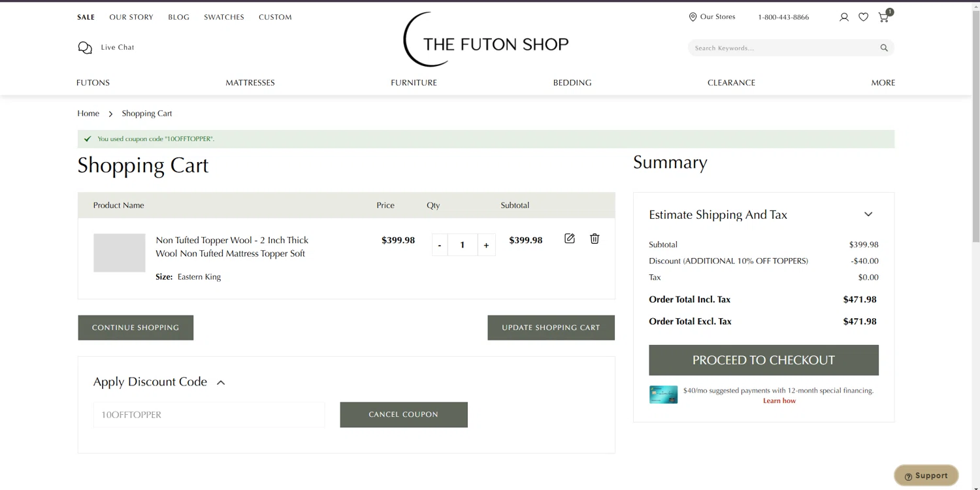Image resolution: width=980 pixels, height=490 pixels.
Task: Increase quantity with the plus button
Action: click(x=486, y=245)
